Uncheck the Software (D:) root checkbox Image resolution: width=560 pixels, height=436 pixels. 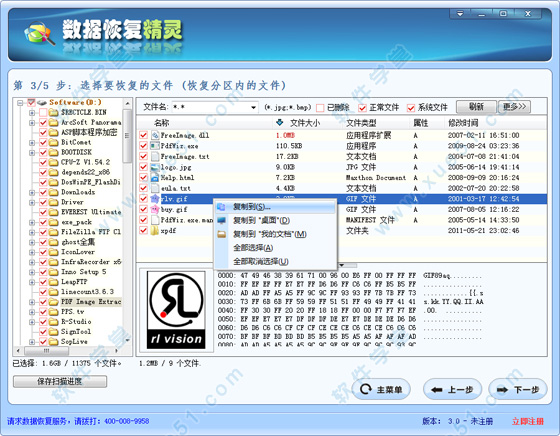31,102
